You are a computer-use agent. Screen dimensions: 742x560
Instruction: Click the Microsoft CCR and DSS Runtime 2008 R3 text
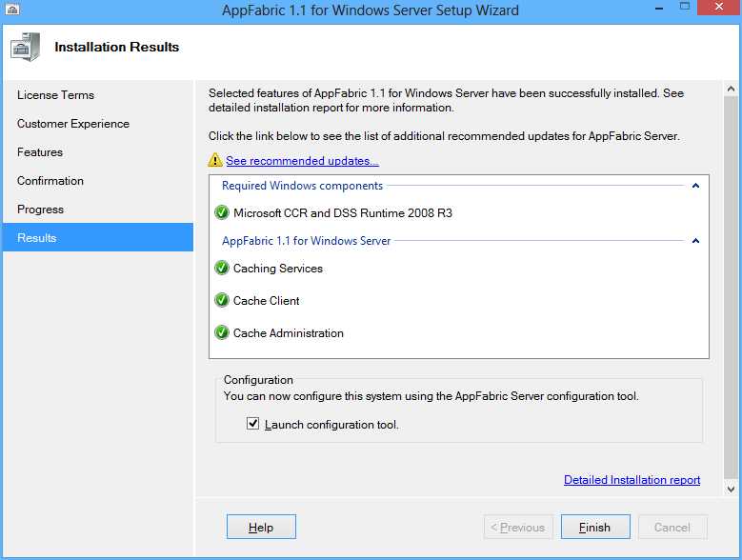tap(343, 212)
